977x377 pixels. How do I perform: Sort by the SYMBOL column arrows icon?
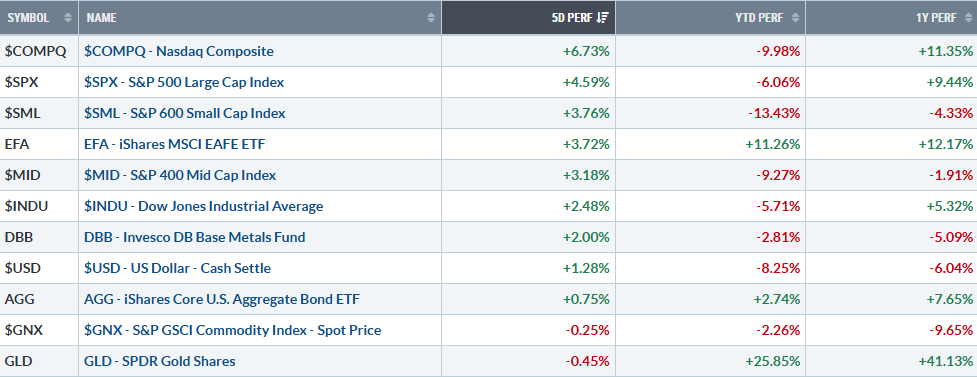coord(68,18)
